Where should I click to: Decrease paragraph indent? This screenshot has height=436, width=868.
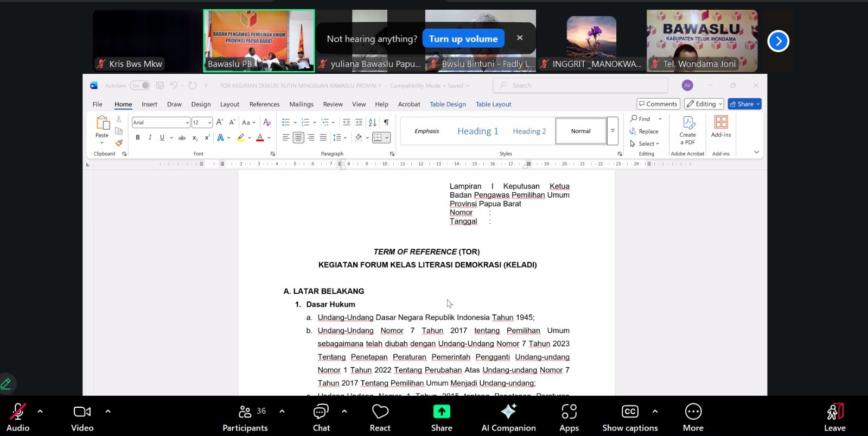[347, 122]
